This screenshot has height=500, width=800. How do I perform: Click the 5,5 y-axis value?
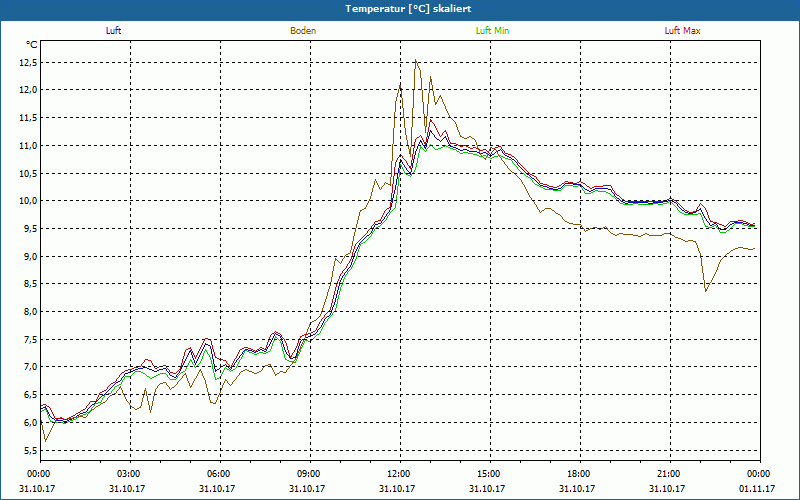click(30, 451)
